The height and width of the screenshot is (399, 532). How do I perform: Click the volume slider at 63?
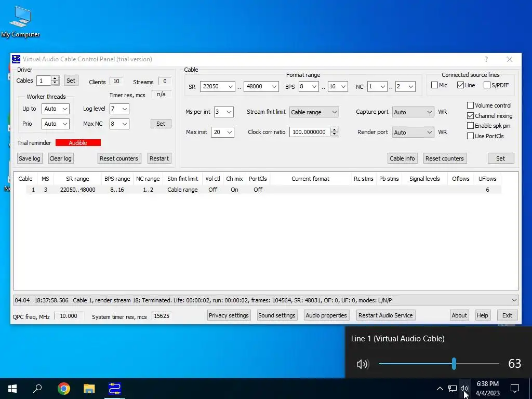[x=454, y=364]
